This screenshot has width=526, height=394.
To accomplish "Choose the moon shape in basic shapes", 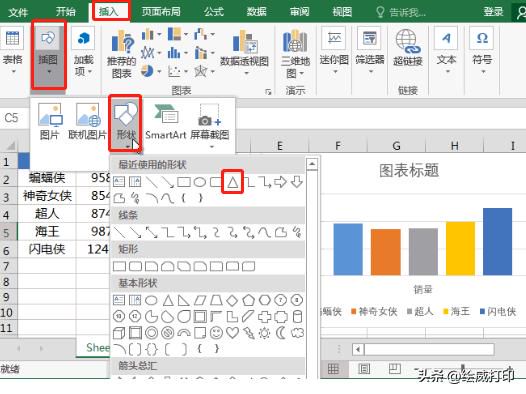I will [281, 333].
